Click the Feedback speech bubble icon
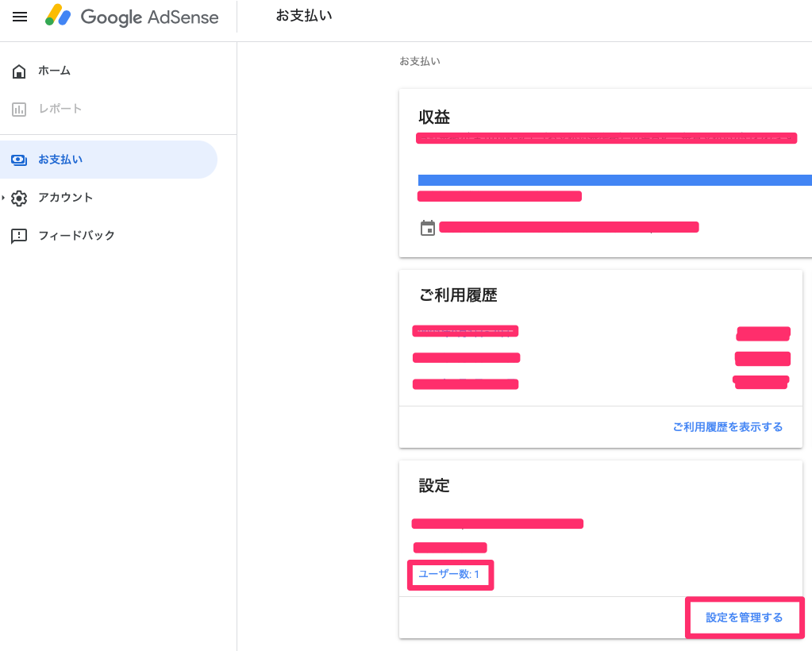The image size is (812, 651). 19,237
